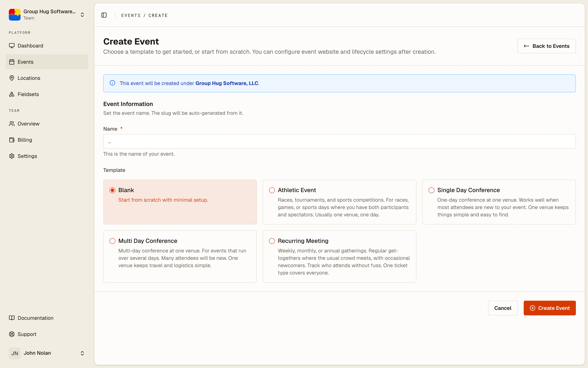Click the Dashboard monitor icon
Screen dimensions: 588x368
[12, 46]
